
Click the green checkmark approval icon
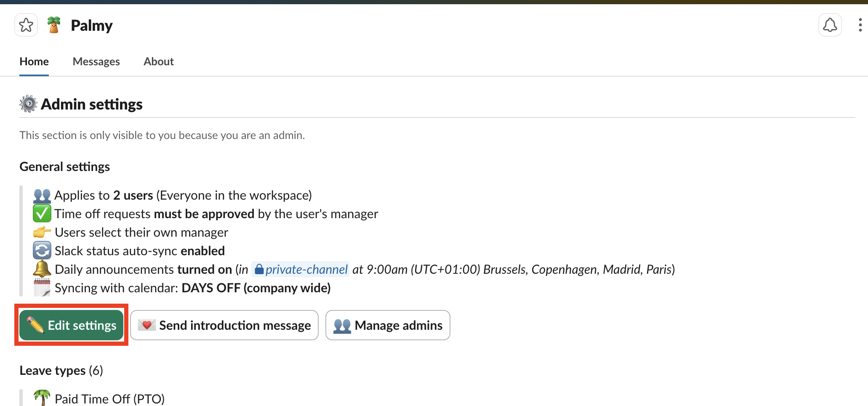point(42,214)
